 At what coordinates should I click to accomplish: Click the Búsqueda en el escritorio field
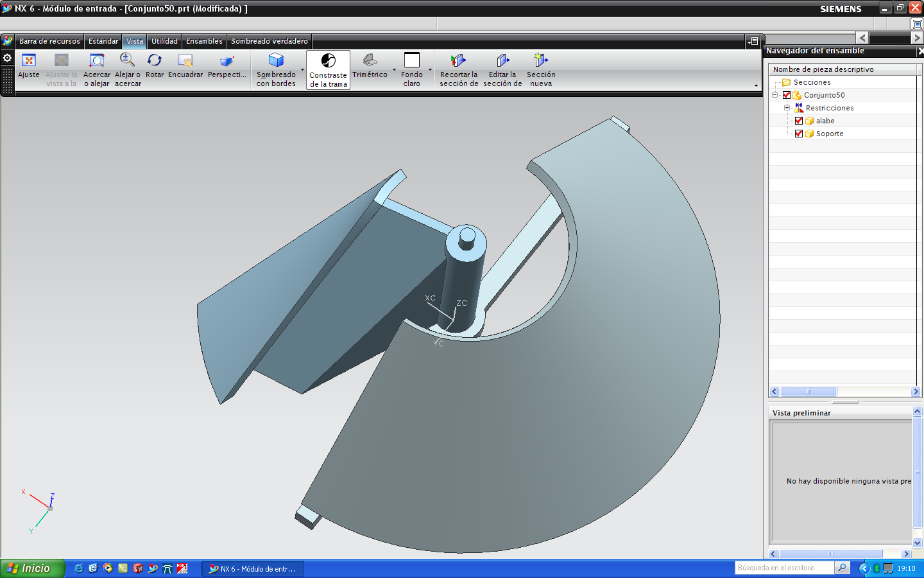coord(784,568)
